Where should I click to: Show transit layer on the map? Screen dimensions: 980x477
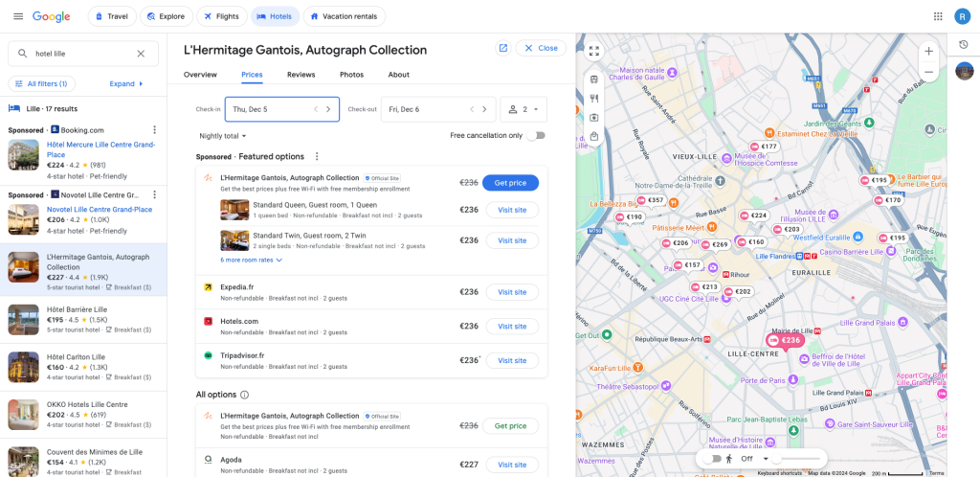tap(593, 79)
